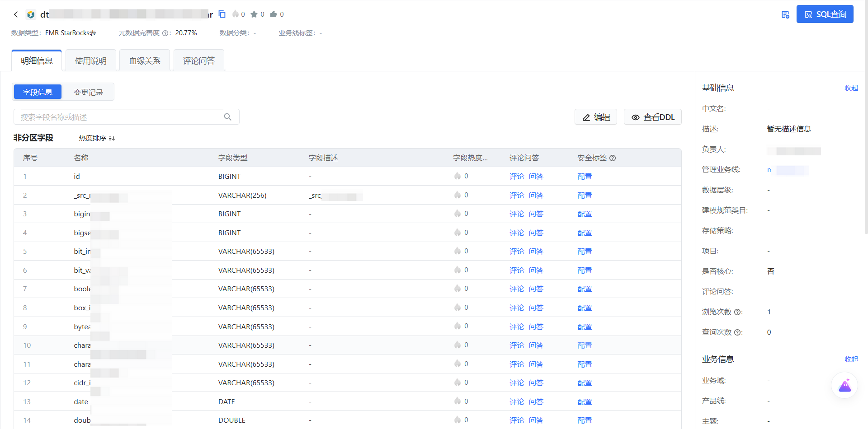Screen dimensions: 868x429
Task: Select the 变更记录 sub-tab
Action: point(88,92)
